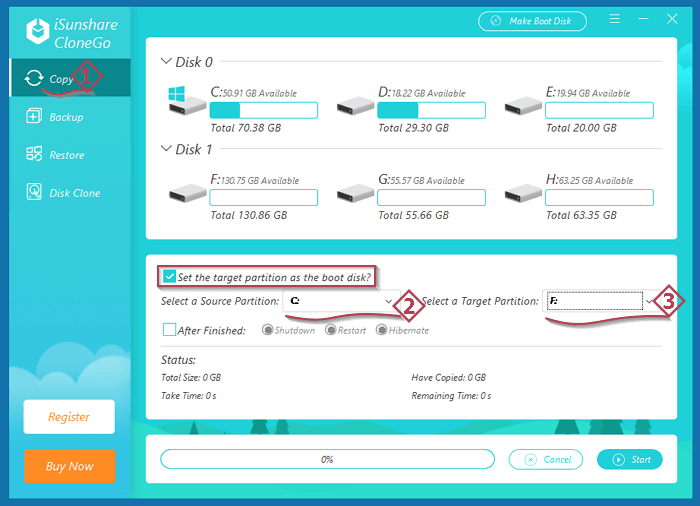
Task: Click the Backup sidebar icon
Action: pyautogui.click(x=34, y=116)
